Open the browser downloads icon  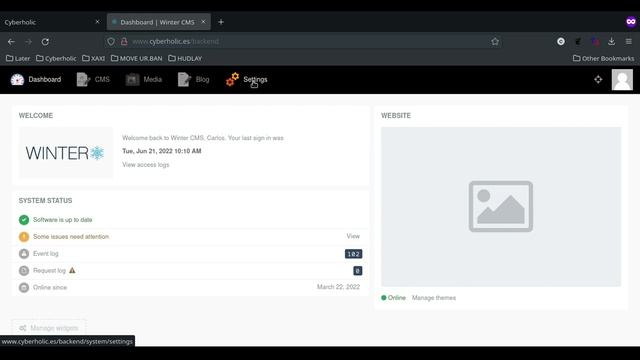(611, 41)
